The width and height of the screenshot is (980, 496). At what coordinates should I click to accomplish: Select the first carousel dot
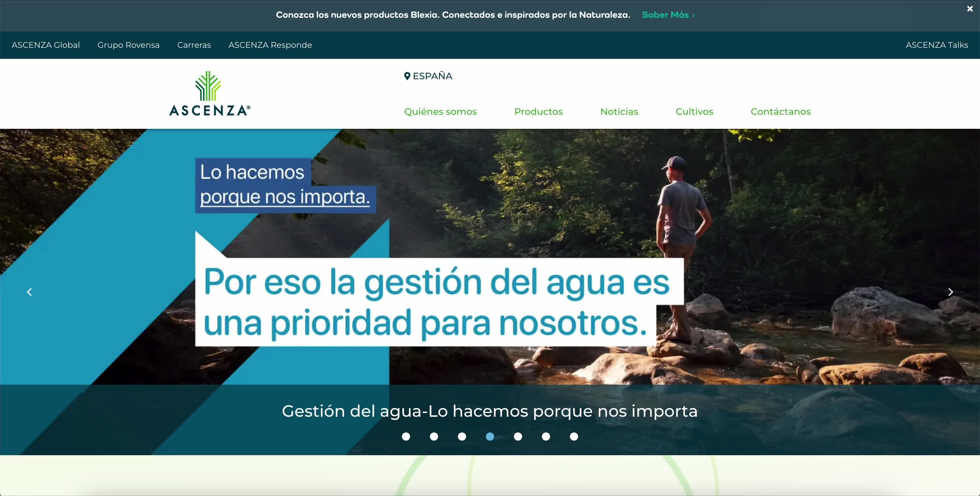pyautogui.click(x=406, y=436)
